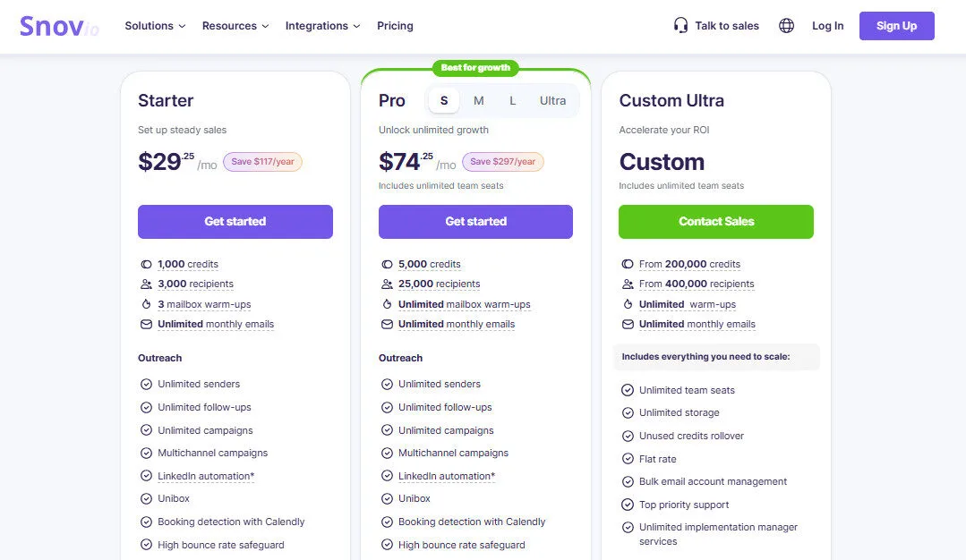Expand the Solutions dropdown

coord(154,26)
